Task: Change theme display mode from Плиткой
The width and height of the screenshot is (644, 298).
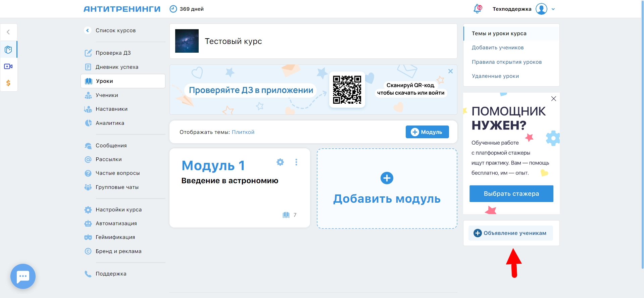Action: pyautogui.click(x=243, y=132)
